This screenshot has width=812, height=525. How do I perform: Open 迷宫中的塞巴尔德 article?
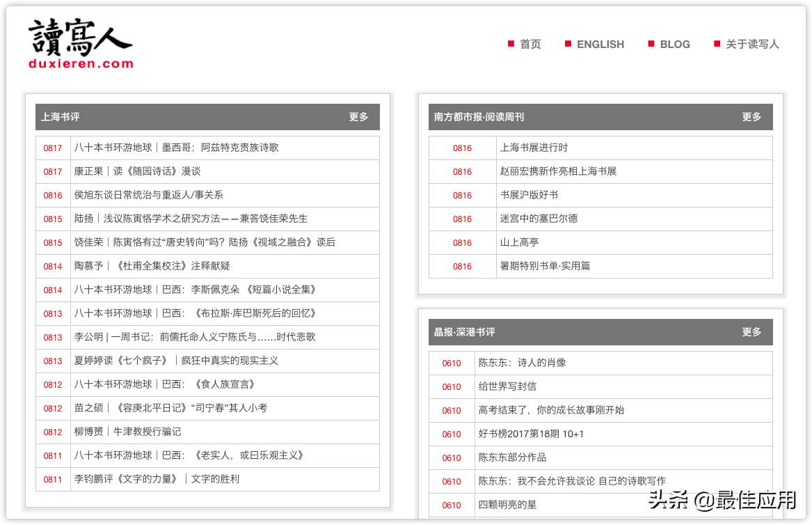coord(539,219)
